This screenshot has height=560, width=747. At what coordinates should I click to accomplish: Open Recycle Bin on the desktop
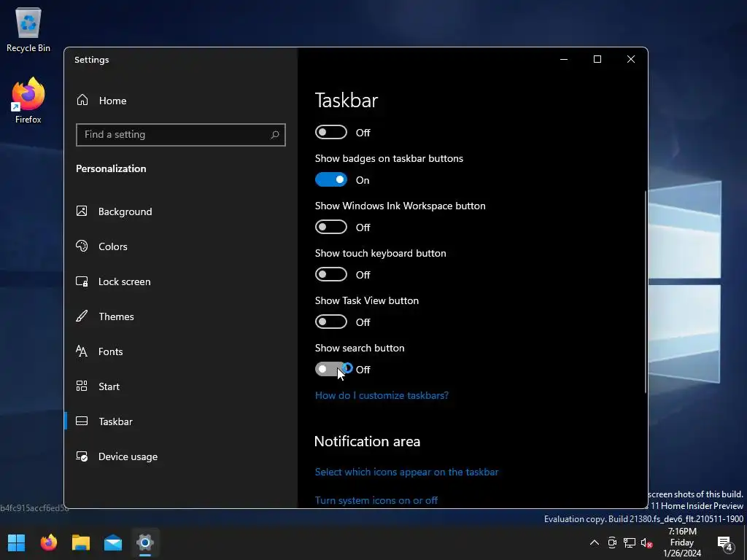pyautogui.click(x=28, y=29)
